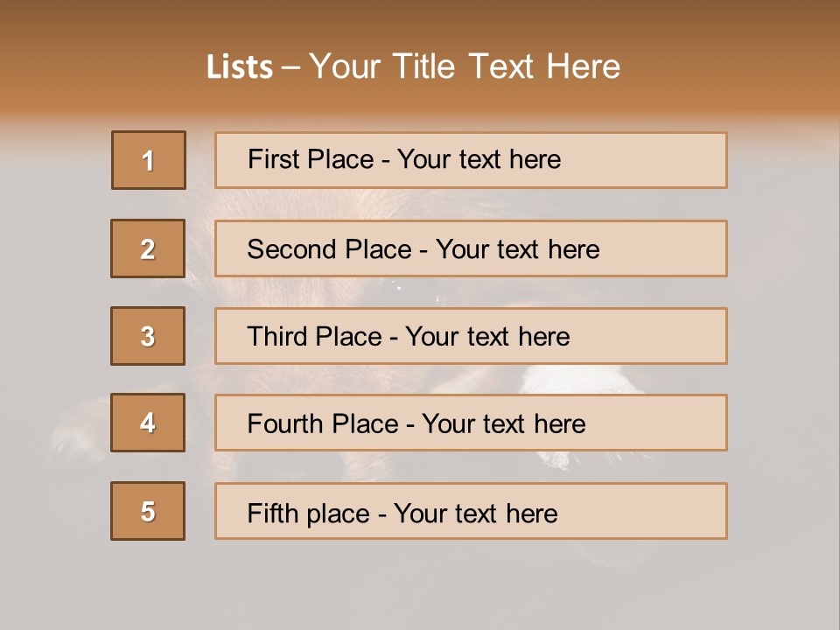Click the bold word Lists in title

240,67
